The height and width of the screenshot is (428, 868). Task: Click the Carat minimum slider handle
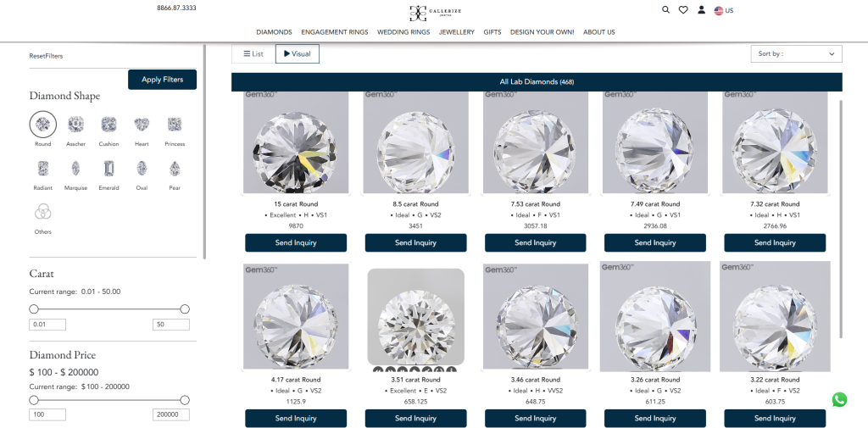pos(34,309)
